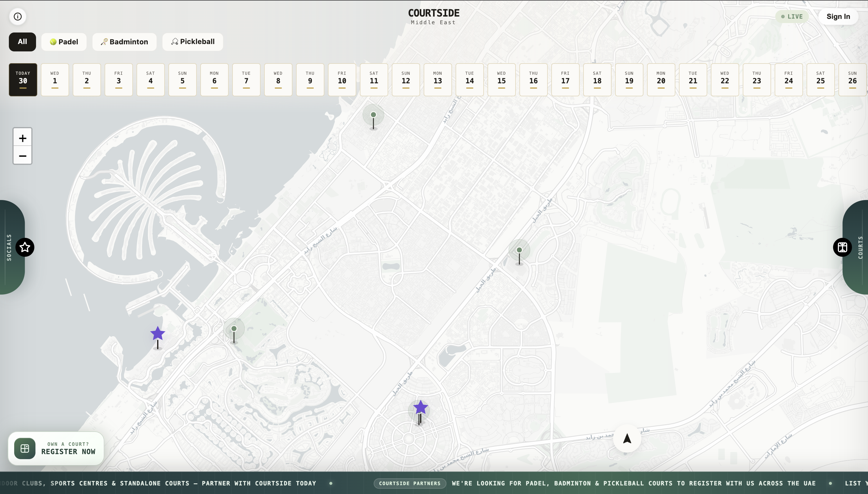
Task: Filter courts by Padel
Action: pos(64,42)
